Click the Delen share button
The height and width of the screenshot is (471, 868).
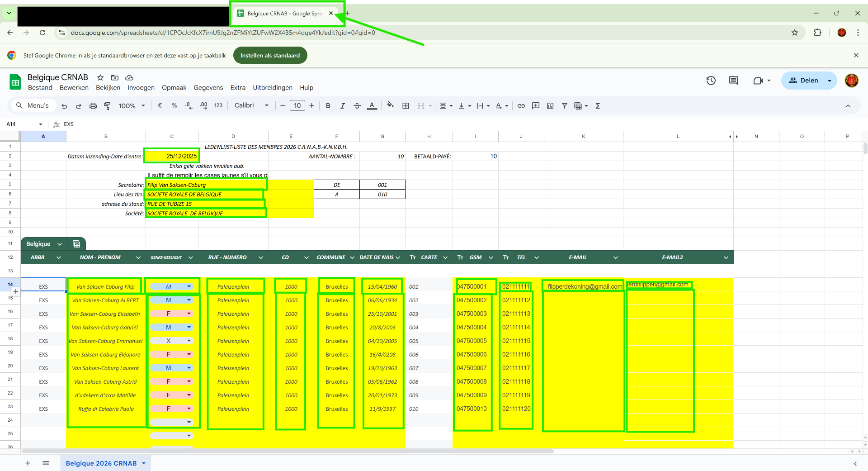(803, 81)
